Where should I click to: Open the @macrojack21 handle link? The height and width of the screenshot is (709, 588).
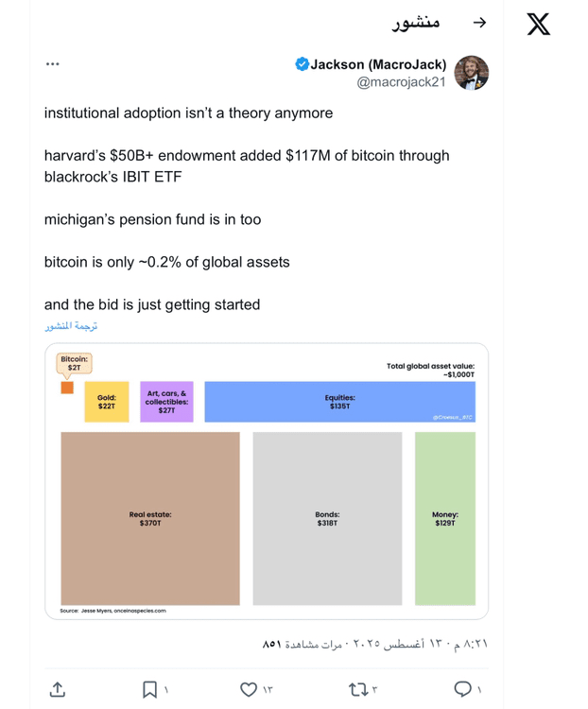401,82
